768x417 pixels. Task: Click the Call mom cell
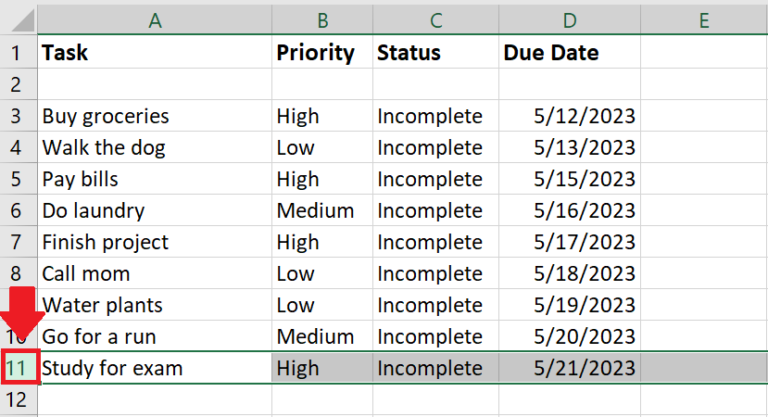[154, 274]
